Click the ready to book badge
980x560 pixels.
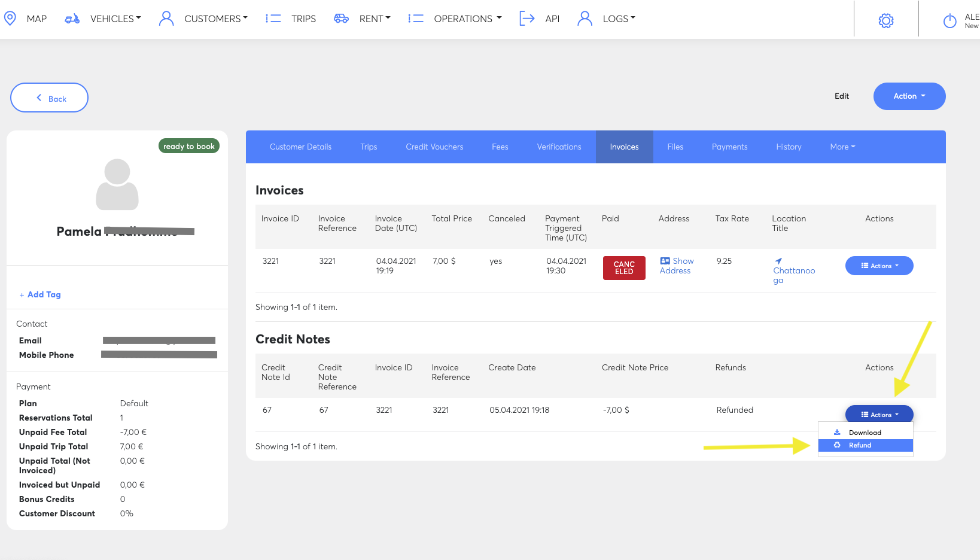tap(189, 146)
